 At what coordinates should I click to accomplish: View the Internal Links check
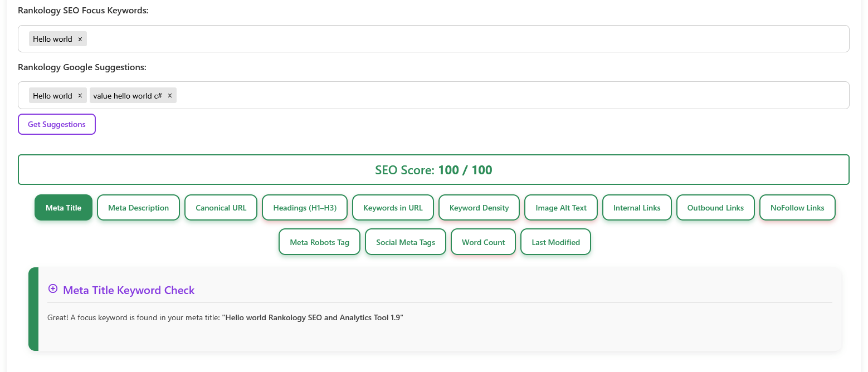coord(637,208)
